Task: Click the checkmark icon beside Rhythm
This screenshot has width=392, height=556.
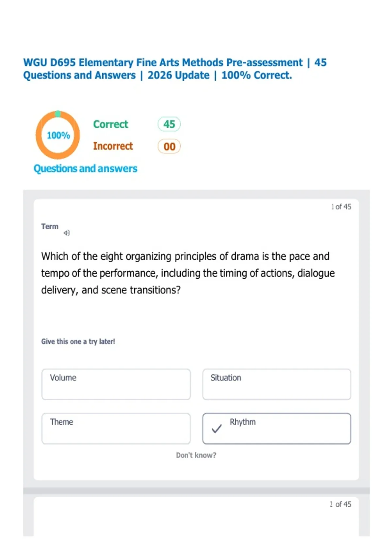Action: [x=217, y=428]
